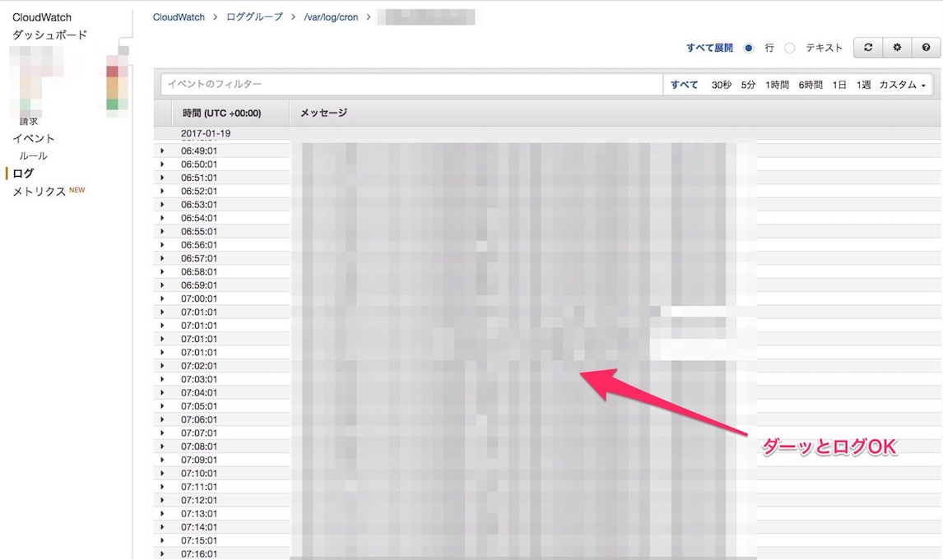Filter logs to last 1時間
Image resolution: width=943 pixels, height=560 pixels.
coord(777,85)
